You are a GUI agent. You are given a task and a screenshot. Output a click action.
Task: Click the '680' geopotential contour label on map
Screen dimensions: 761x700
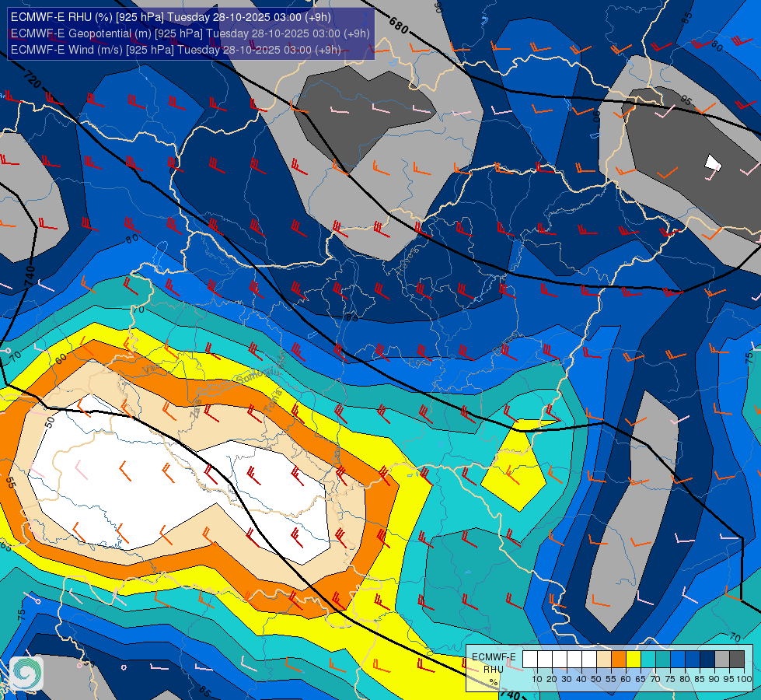(399, 25)
